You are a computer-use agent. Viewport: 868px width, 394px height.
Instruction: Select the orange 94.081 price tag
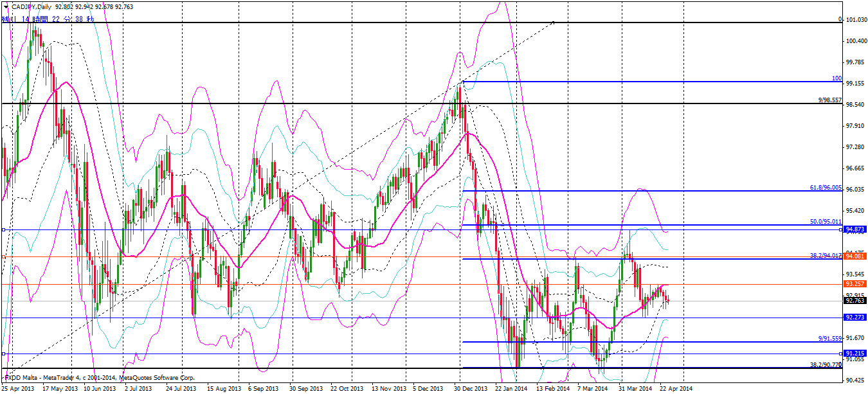855,256
